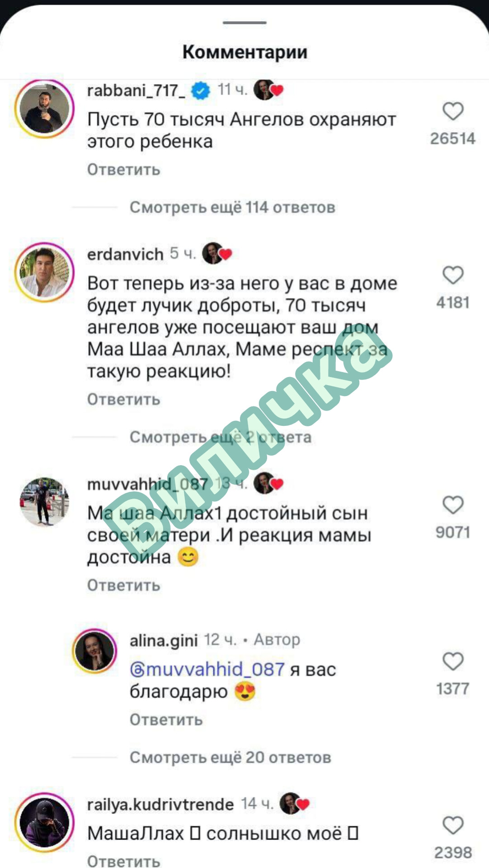Tap author-liked badge beside erdanvich's timestamp
489x868 pixels.
[x=217, y=254]
